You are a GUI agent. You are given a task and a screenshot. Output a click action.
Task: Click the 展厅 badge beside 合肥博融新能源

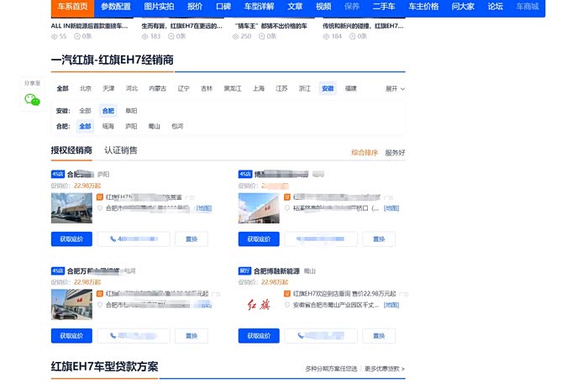click(x=245, y=271)
